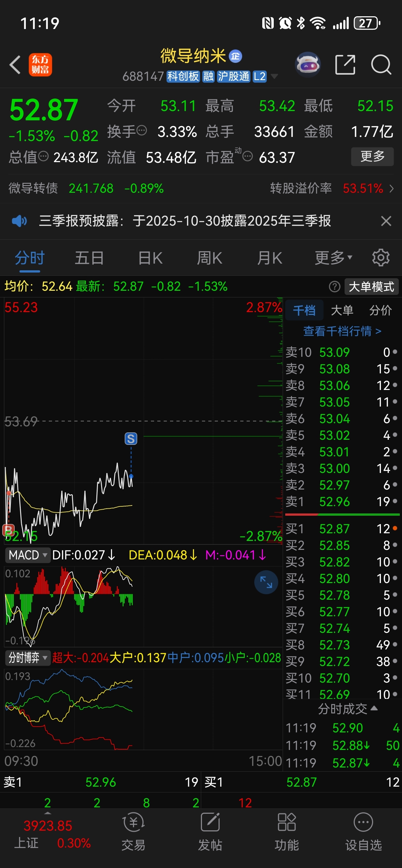The width and height of the screenshot is (402, 868).
Task: Tap the blue S sell marker
Action: coord(131,438)
